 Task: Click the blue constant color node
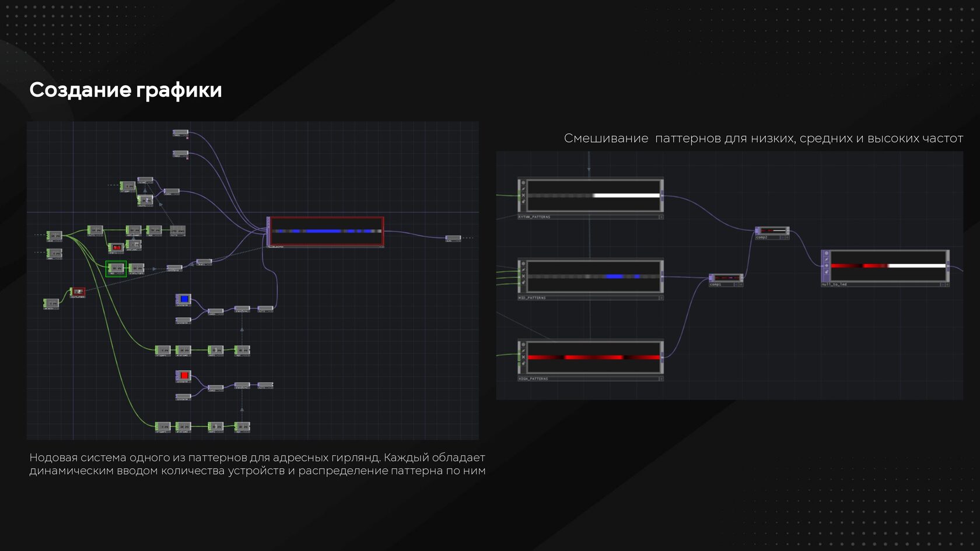[184, 299]
